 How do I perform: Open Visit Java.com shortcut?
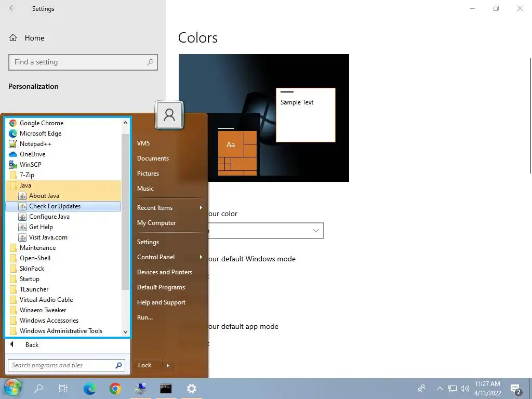click(63, 237)
